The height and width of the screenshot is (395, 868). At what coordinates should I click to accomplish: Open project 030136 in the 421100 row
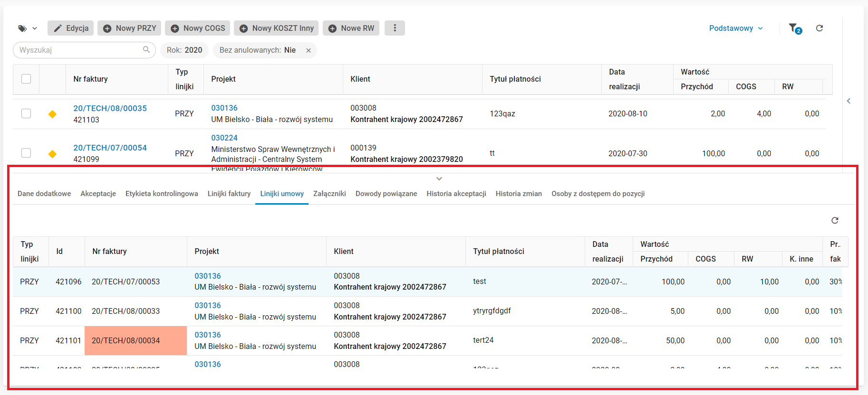(208, 305)
